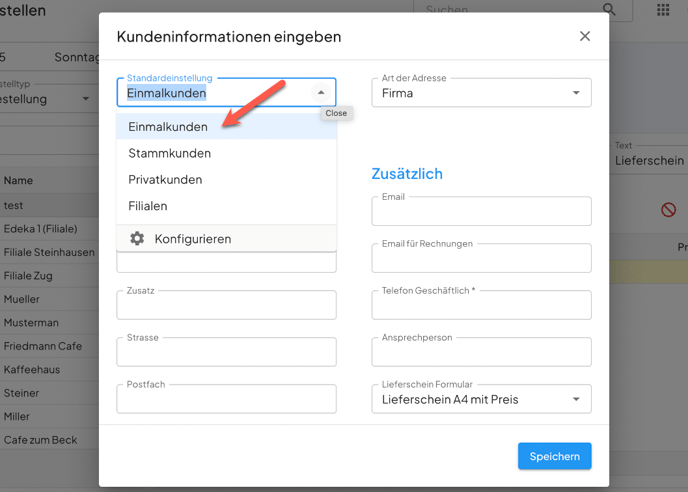Screen dimensions: 688x492
Task: Select Filialen in the list
Action: [148, 206]
